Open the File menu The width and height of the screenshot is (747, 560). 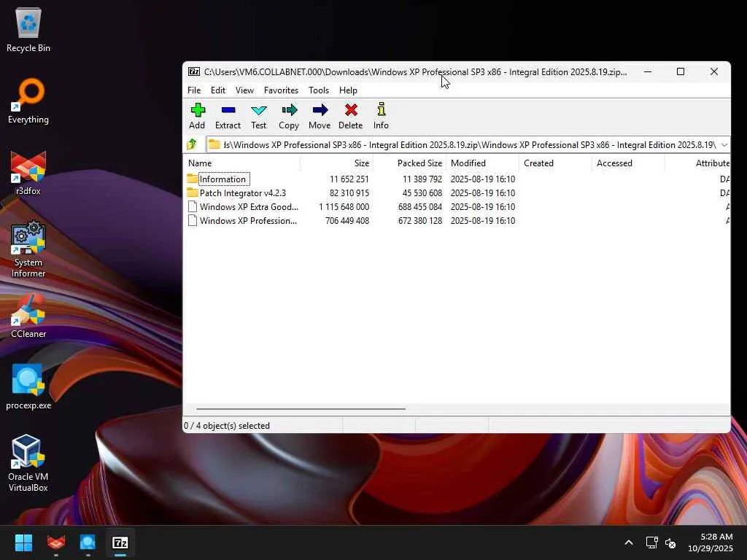pyautogui.click(x=194, y=90)
